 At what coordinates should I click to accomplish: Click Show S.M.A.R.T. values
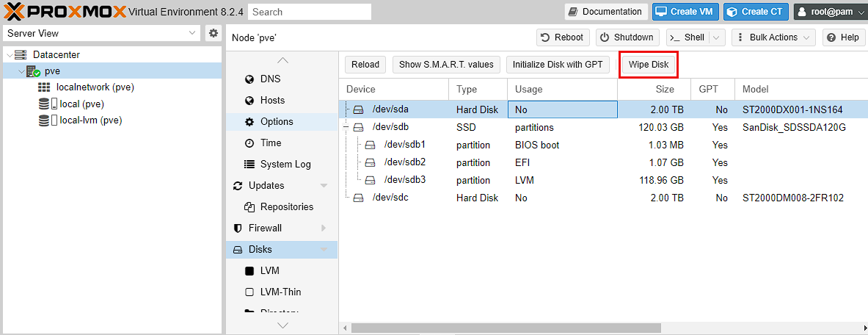[x=446, y=65]
